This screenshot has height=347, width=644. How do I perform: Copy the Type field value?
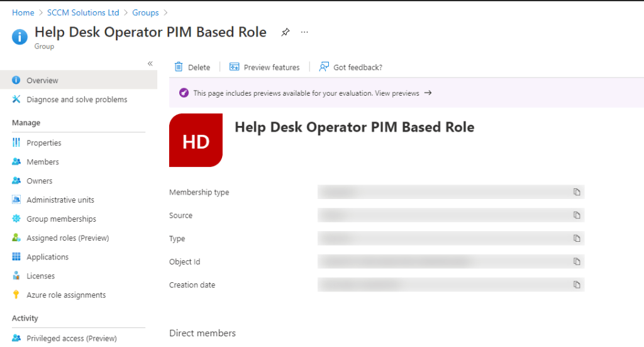pos(576,239)
